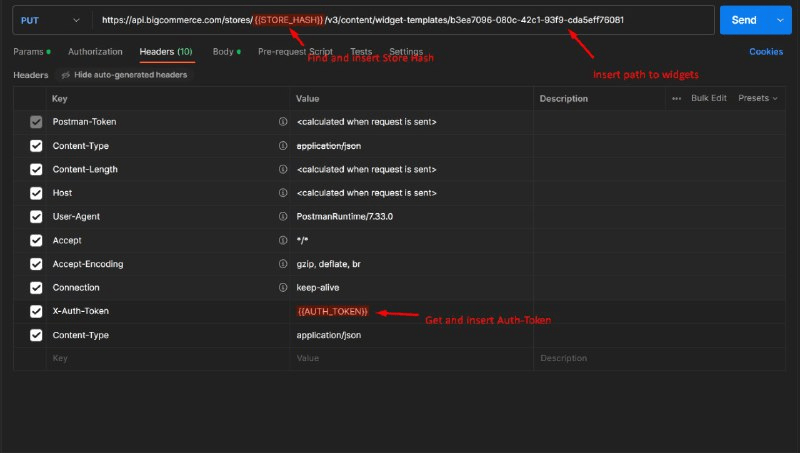Click the eye icon to hide auto-generated headers

pos(66,75)
